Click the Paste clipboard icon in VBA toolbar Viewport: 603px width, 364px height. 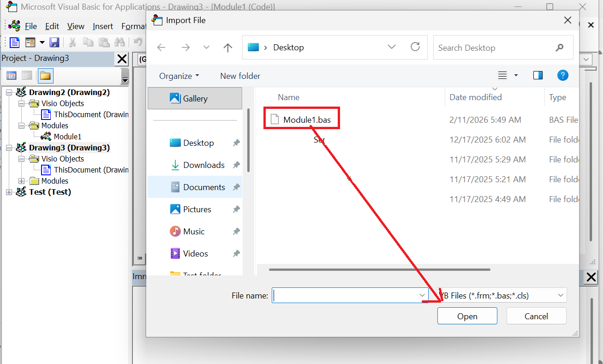pyautogui.click(x=104, y=42)
